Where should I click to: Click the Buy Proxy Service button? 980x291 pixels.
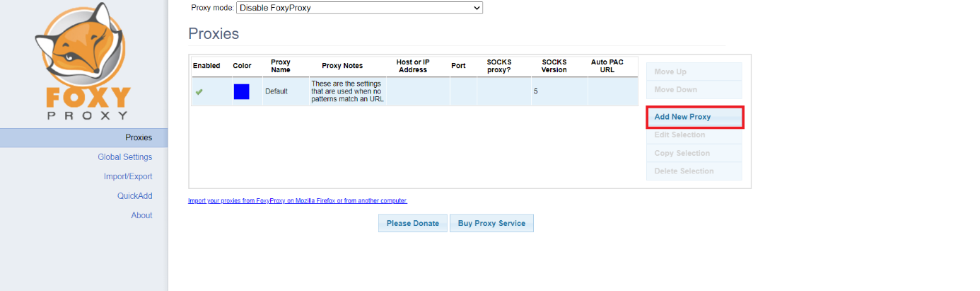point(491,223)
